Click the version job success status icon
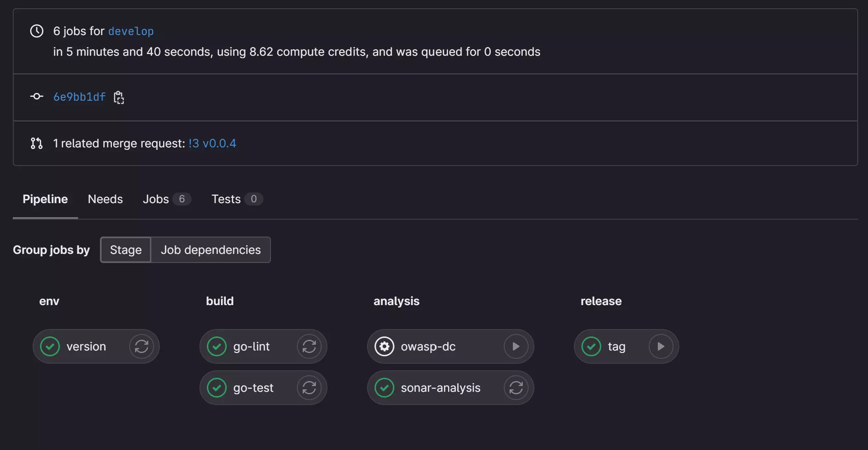 50,346
